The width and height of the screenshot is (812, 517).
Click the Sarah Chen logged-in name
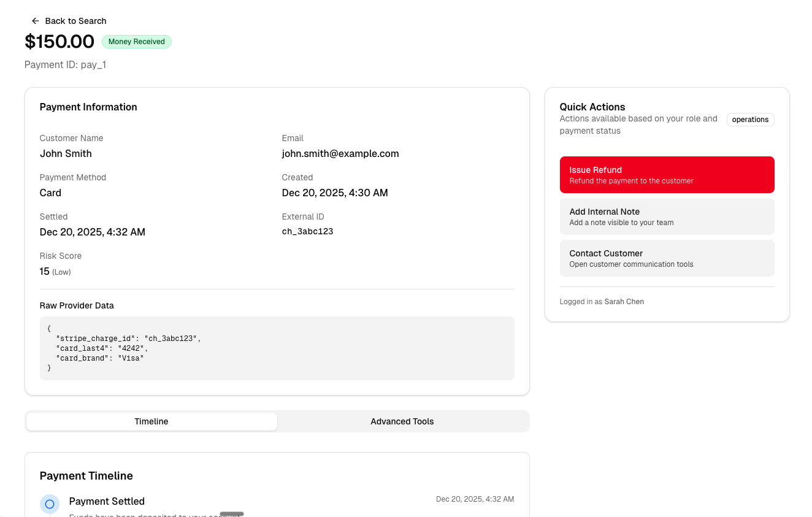click(624, 301)
